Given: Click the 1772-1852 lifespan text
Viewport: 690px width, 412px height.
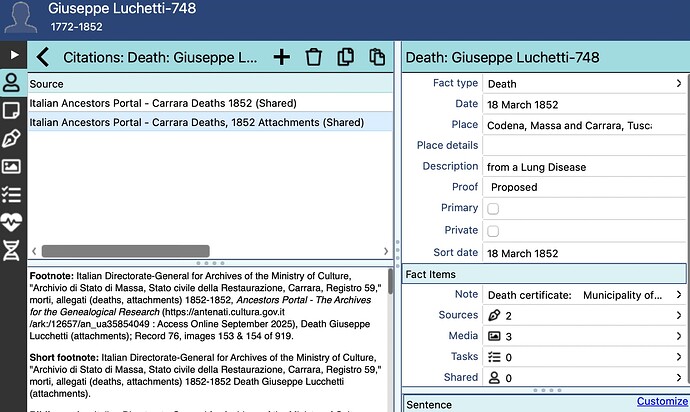Looking at the screenshot, I should (77, 27).
